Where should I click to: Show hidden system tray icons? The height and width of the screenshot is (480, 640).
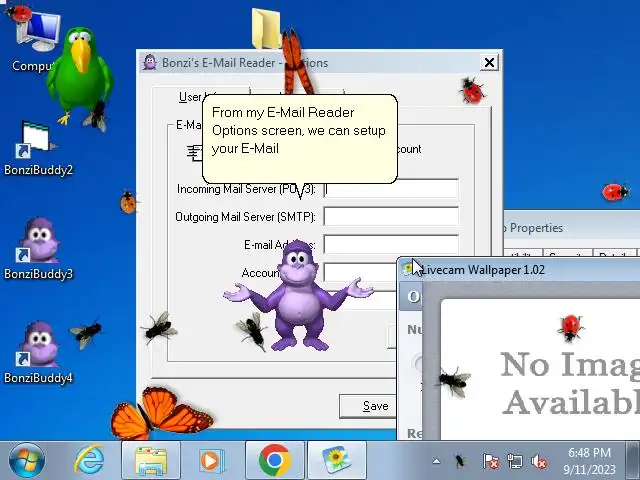(x=436, y=462)
